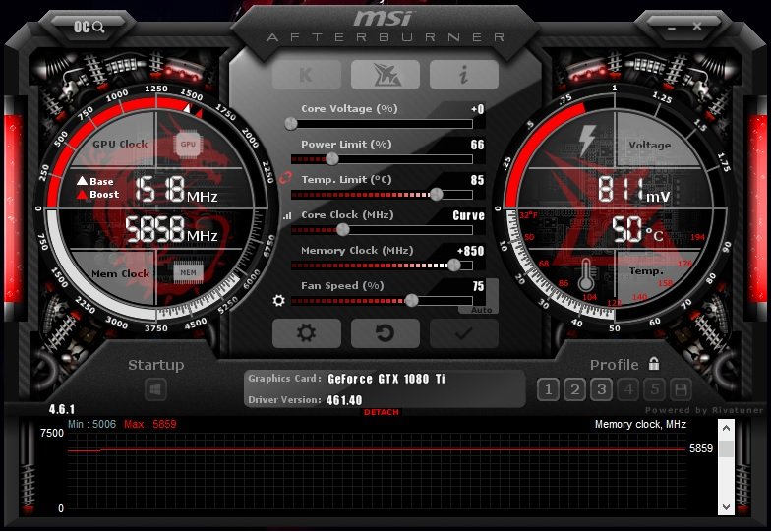Click the DETACH monitor link
The image size is (772, 532).
[381, 412]
